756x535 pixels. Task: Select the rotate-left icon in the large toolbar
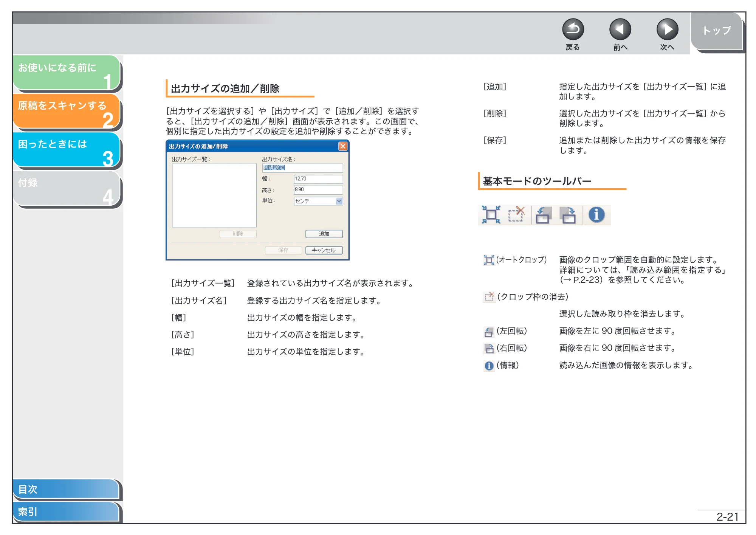(x=544, y=215)
